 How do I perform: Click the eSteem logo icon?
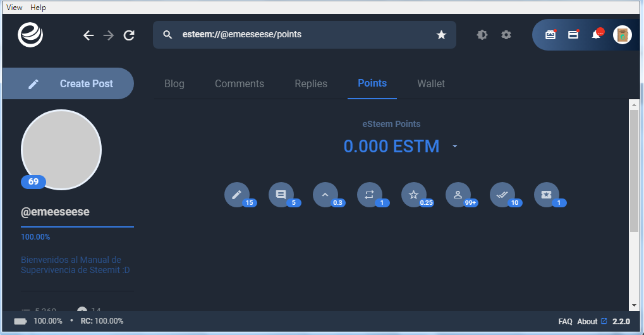coord(30,35)
